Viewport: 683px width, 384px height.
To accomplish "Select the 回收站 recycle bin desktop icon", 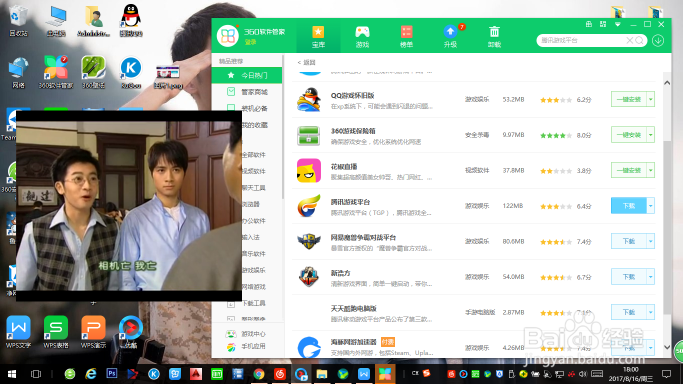I will [x=18, y=20].
